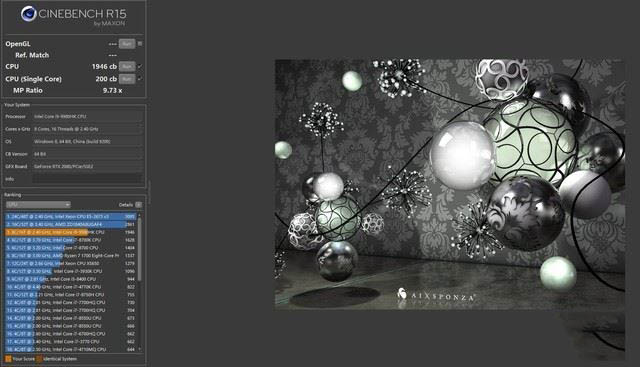Click the ranking list scroll-up arrow

(140, 215)
